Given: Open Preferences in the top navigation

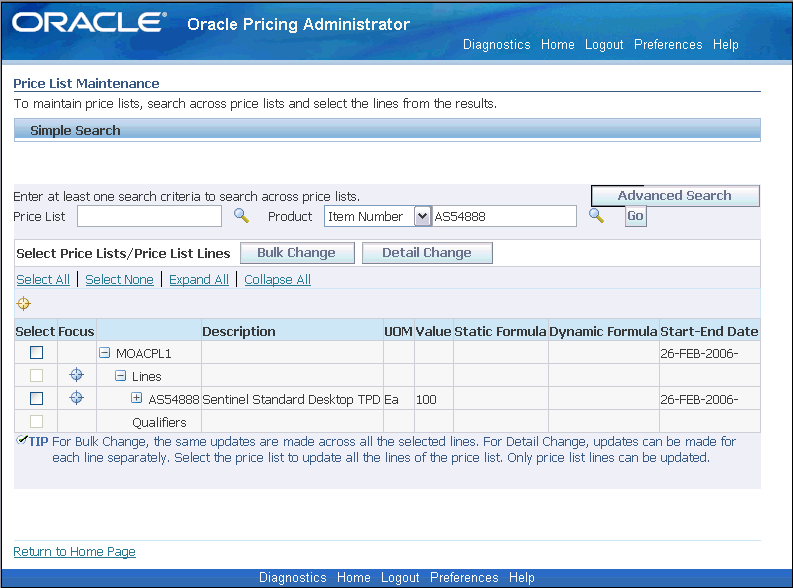Looking at the screenshot, I should tap(668, 44).
